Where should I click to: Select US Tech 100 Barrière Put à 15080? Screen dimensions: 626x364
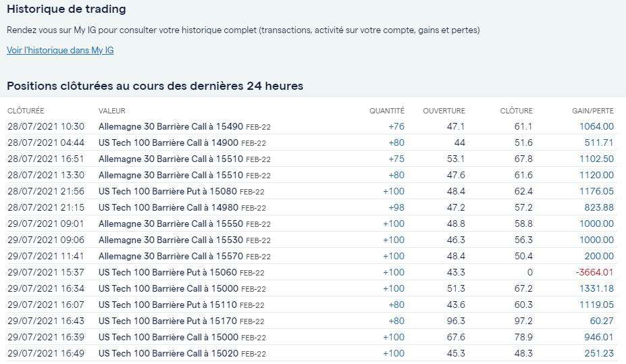(x=167, y=191)
